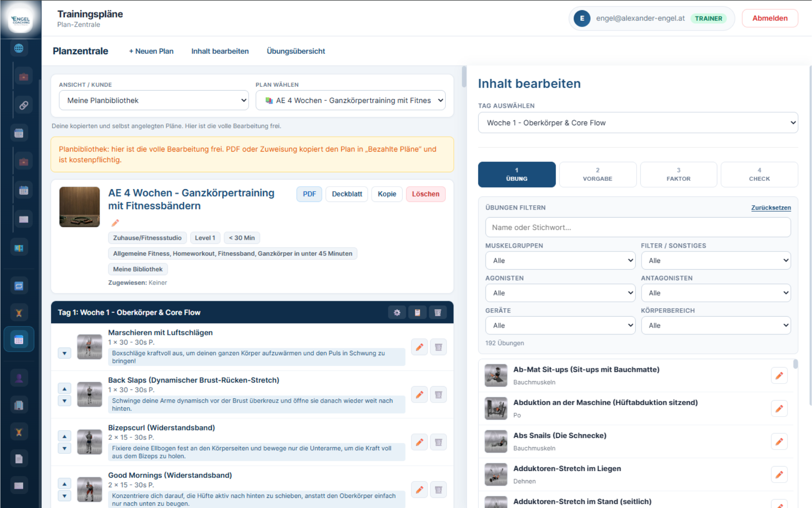
Task: Open the Körperbereich filter dropdown
Action: click(x=716, y=326)
